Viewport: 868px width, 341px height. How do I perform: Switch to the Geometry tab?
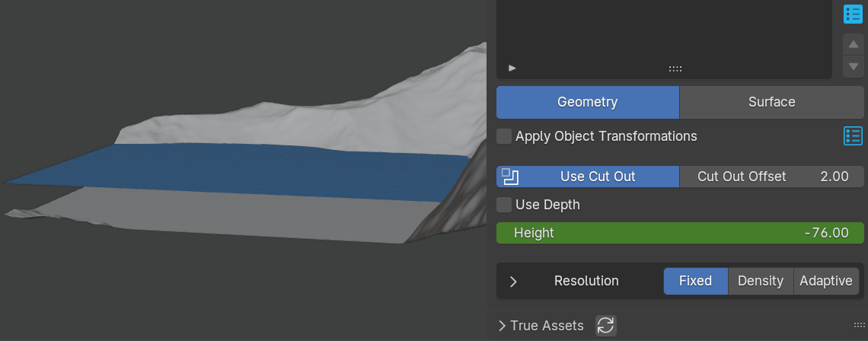pos(587,102)
